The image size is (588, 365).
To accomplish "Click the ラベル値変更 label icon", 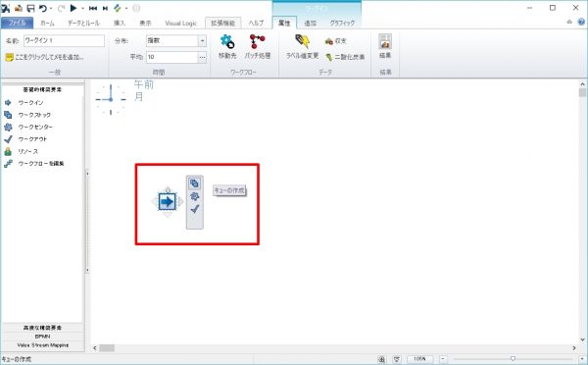I will (x=302, y=41).
